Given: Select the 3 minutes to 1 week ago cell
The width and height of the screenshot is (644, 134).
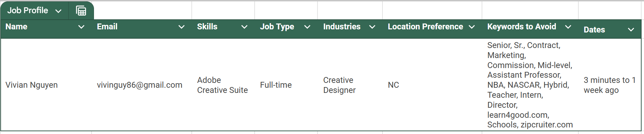Looking at the screenshot, I should pyautogui.click(x=610, y=85).
